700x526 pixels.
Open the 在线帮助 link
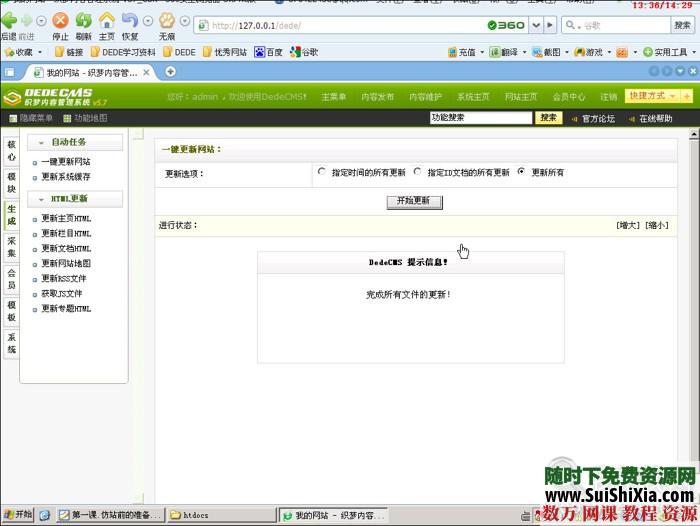(650, 119)
